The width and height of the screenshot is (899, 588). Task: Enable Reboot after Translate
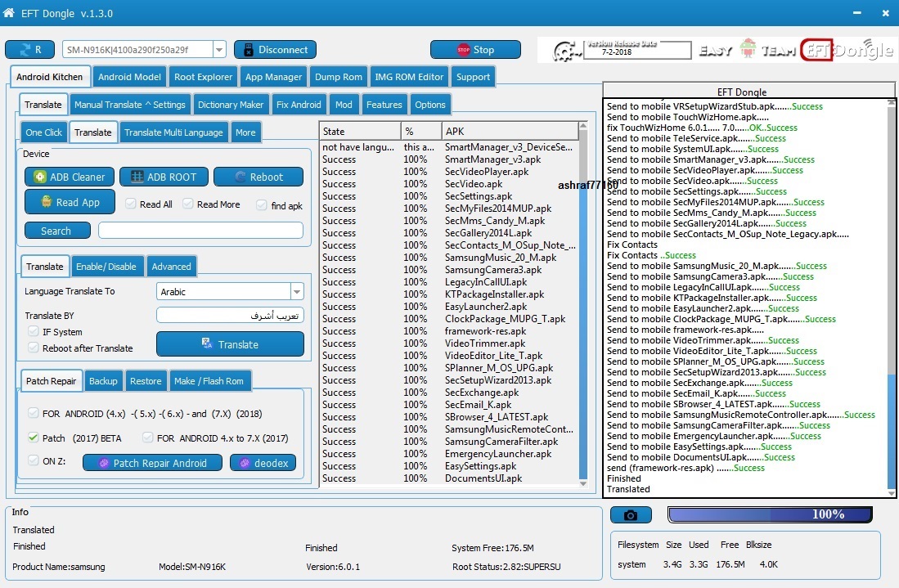click(x=34, y=348)
